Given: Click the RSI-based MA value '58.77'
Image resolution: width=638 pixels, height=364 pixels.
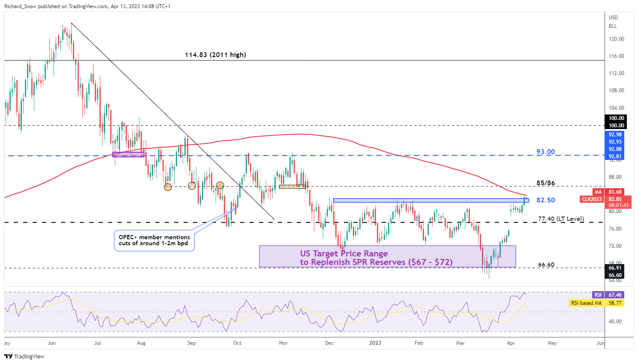Looking at the screenshot, I should tap(615, 303).
